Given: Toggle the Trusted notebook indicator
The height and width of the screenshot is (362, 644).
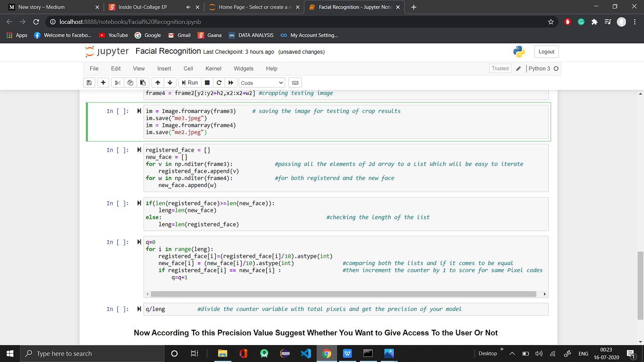Looking at the screenshot, I should coord(500,68).
